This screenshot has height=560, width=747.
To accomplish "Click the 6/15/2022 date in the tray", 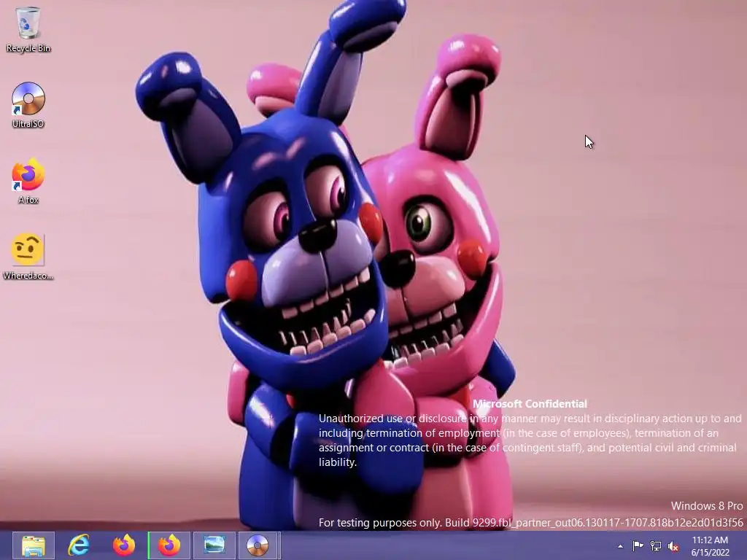I will [x=710, y=553].
